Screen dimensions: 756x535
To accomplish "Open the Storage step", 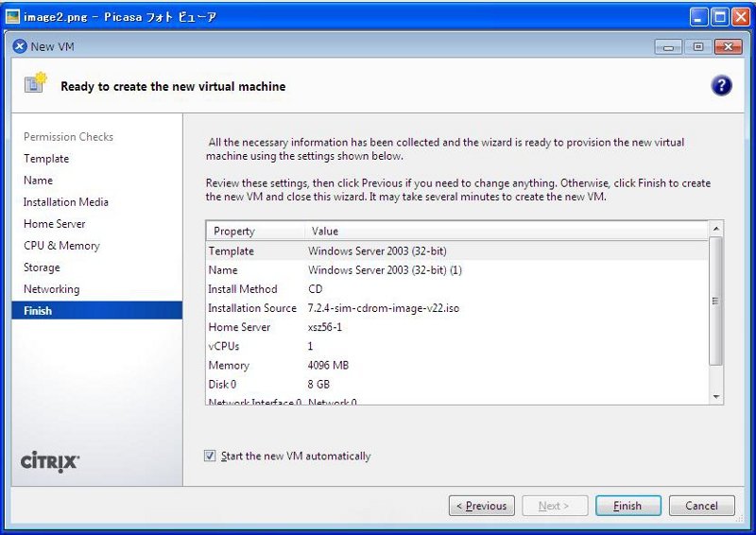I will pyautogui.click(x=42, y=267).
